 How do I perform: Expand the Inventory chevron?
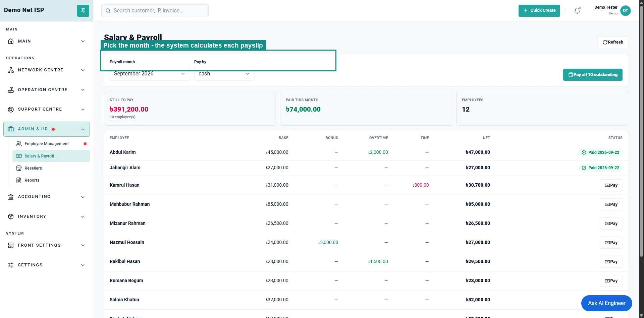tap(83, 217)
